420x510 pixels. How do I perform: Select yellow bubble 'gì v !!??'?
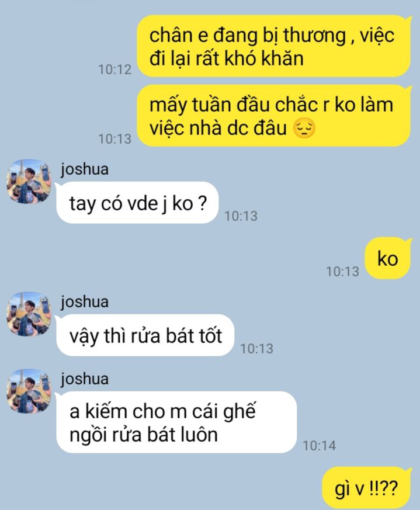(x=367, y=488)
